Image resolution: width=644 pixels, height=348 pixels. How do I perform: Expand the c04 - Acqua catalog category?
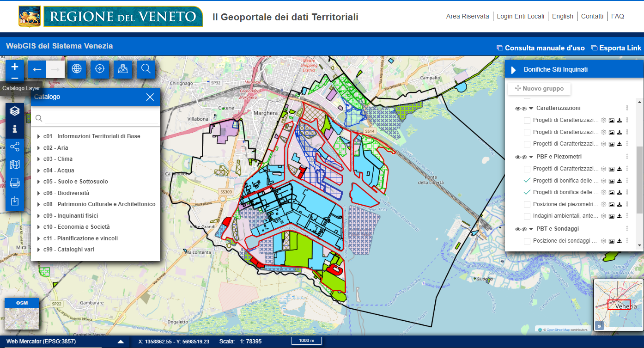[38, 171]
